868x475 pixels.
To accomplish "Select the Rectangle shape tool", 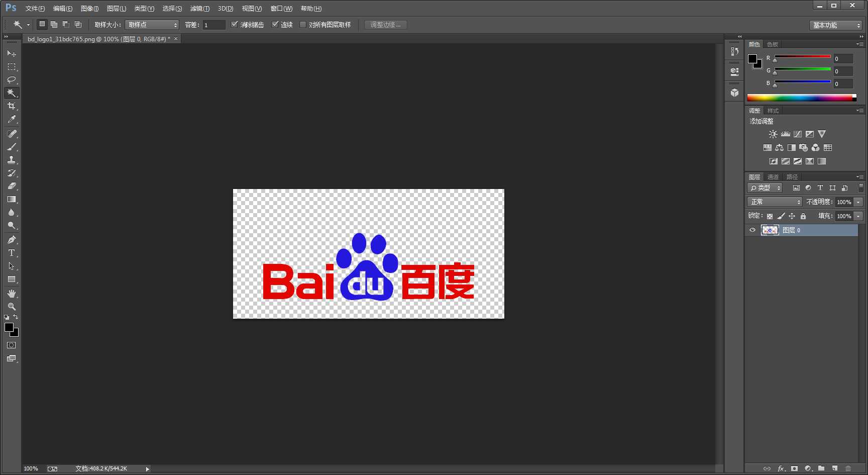I will pyautogui.click(x=12, y=279).
